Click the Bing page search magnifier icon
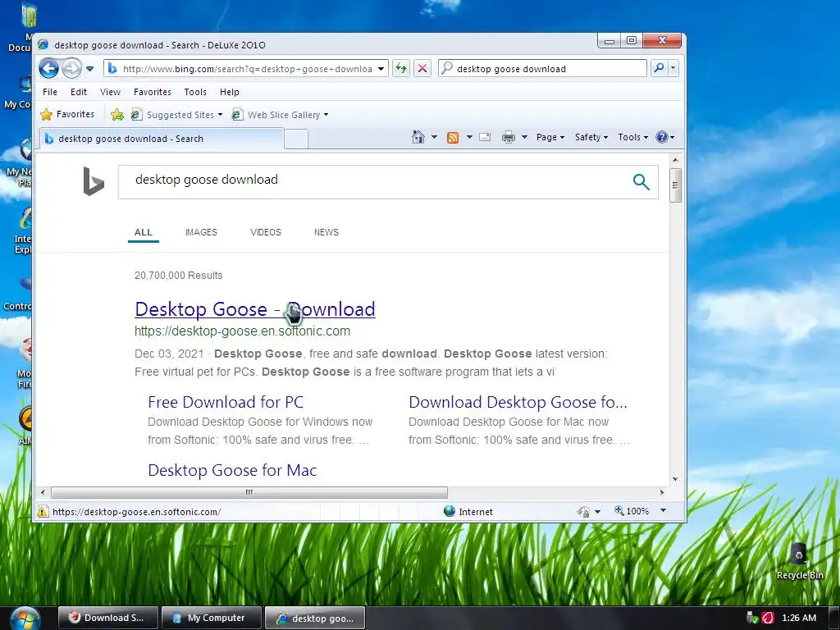 click(x=641, y=182)
